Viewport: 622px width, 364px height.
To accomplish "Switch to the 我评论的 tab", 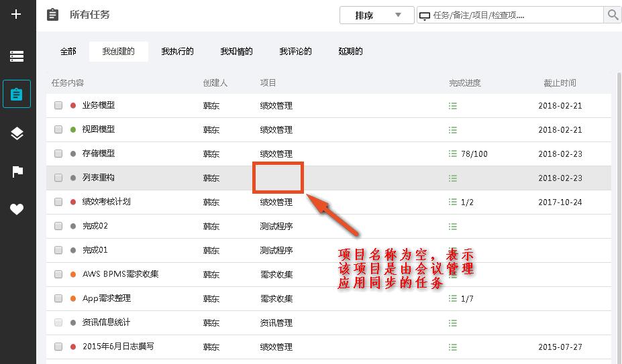I will pyautogui.click(x=295, y=51).
